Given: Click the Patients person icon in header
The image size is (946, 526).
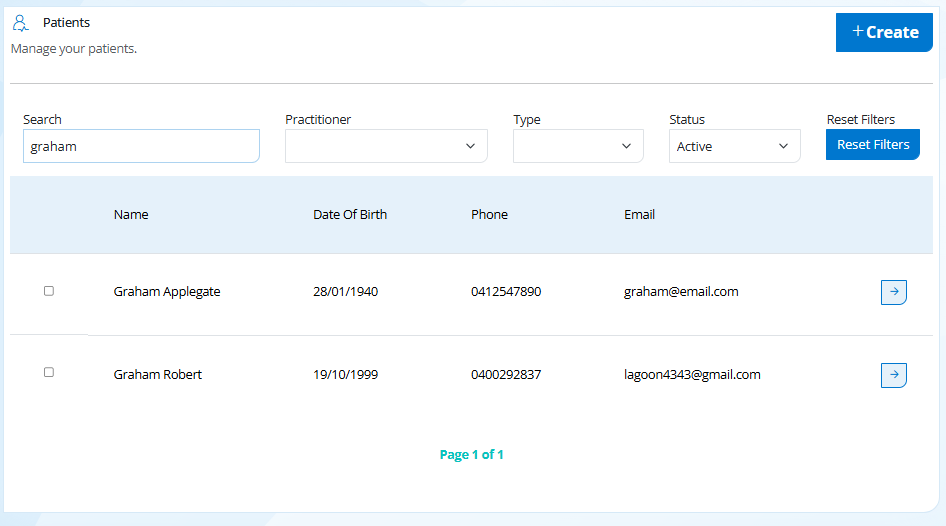Looking at the screenshot, I should [x=21, y=23].
